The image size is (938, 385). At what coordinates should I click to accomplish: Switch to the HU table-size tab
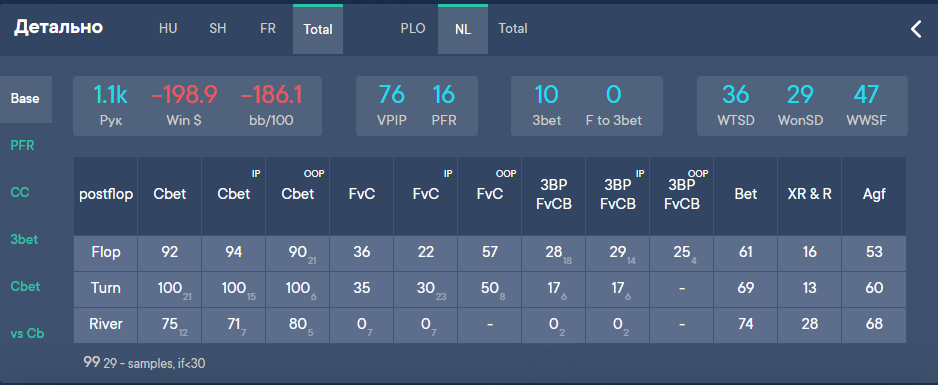[168, 29]
